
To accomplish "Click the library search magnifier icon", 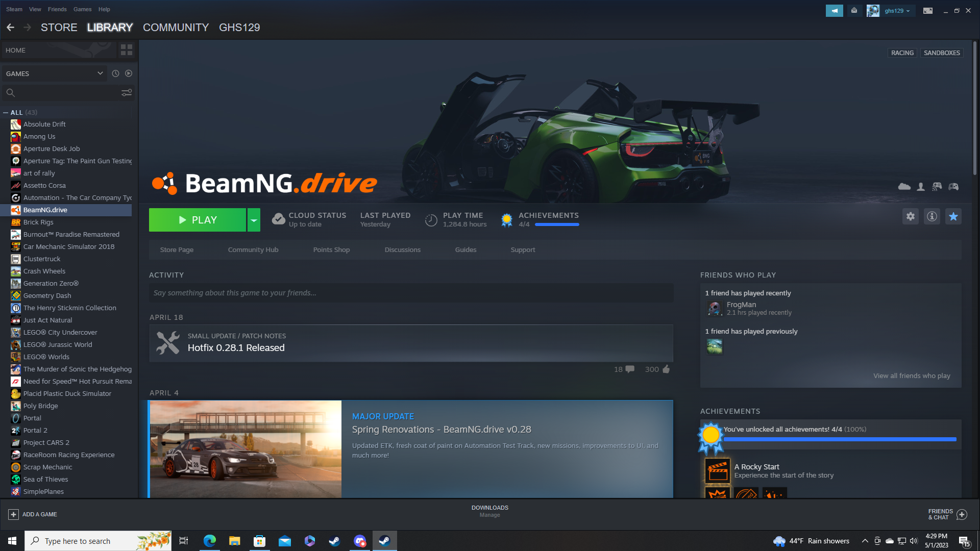I will 10,92.
